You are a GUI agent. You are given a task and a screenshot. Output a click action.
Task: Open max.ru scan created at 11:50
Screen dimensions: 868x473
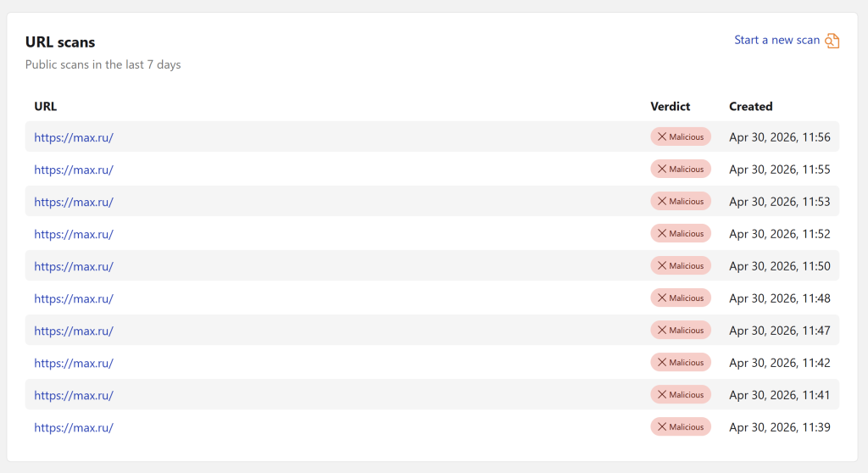pyautogui.click(x=74, y=266)
